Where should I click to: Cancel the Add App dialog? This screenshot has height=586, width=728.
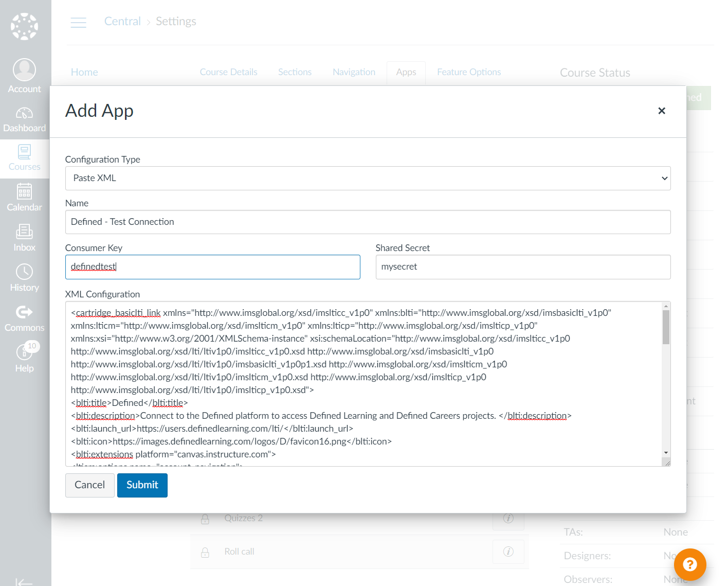[x=90, y=485]
